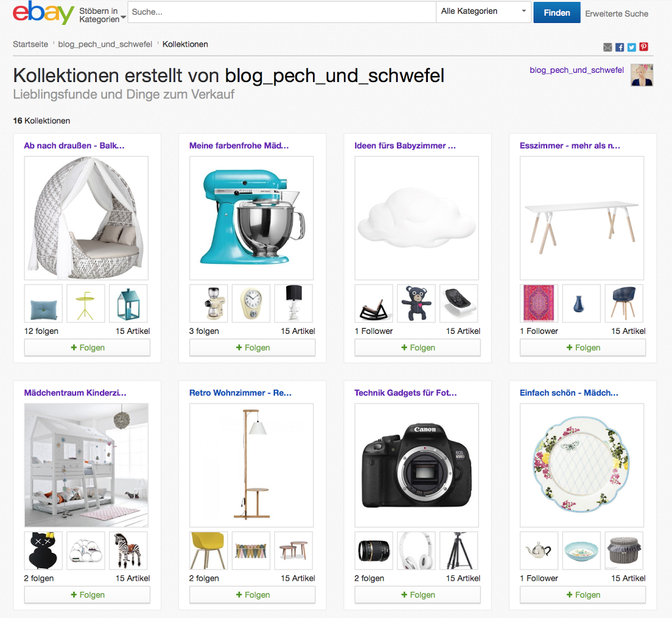The image size is (672, 618).
Task: Go to eBay home via logo
Action: pyautogui.click(x=43, y=12)
